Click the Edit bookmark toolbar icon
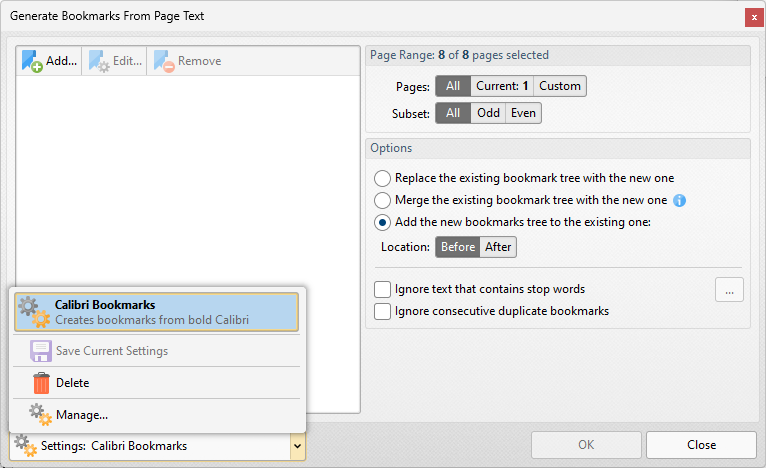 (98, 61)
